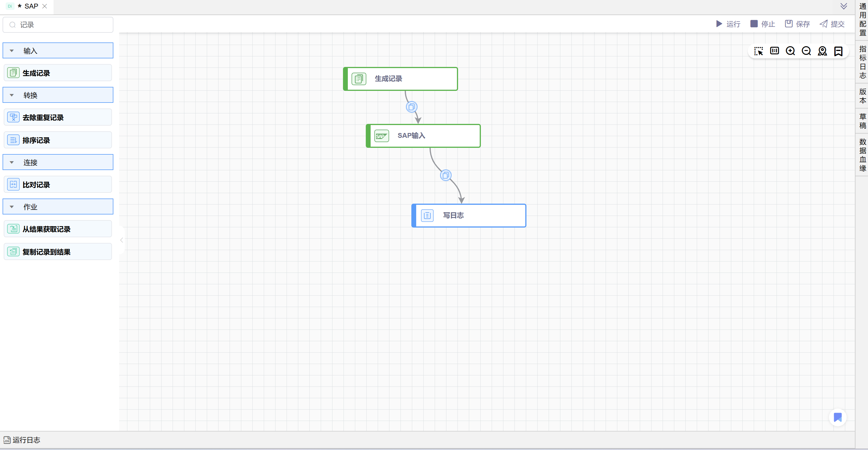Collapse the 输入 category
The width and height of the screenshot is (868, 450).
12,51
